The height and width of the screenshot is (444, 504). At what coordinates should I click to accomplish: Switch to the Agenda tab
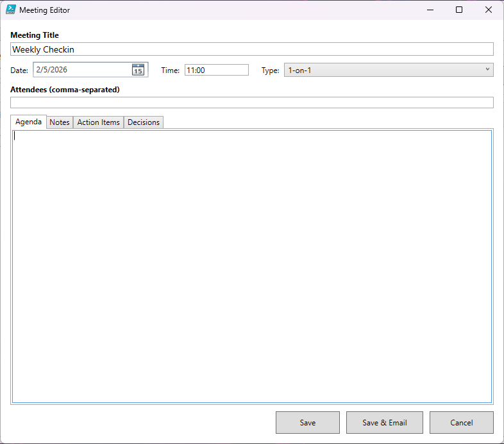click(x=28, y=122)
